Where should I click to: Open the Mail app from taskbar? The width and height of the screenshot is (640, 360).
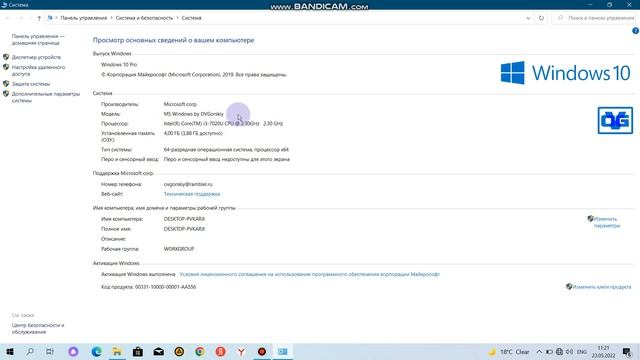point(159,351)
